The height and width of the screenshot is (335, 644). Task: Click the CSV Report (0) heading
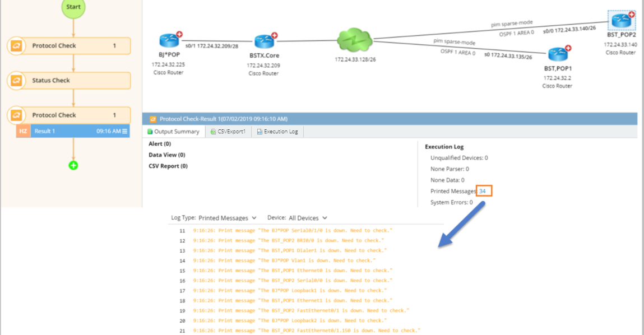click(x=168, y=166)
